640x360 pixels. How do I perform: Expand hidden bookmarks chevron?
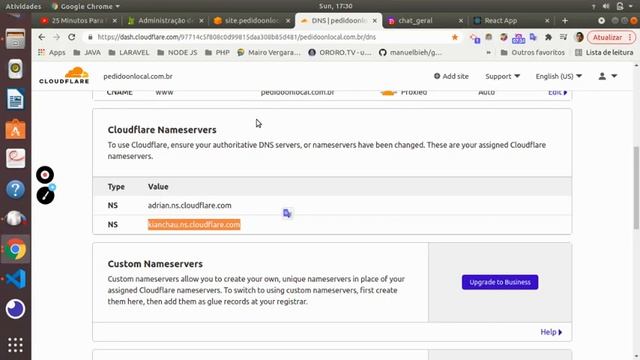coord(488,52)
